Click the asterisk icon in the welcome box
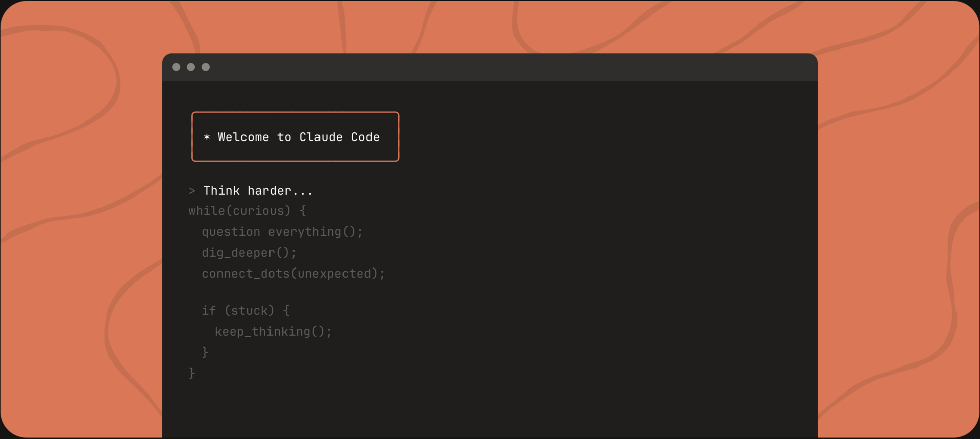 (207, 137)
